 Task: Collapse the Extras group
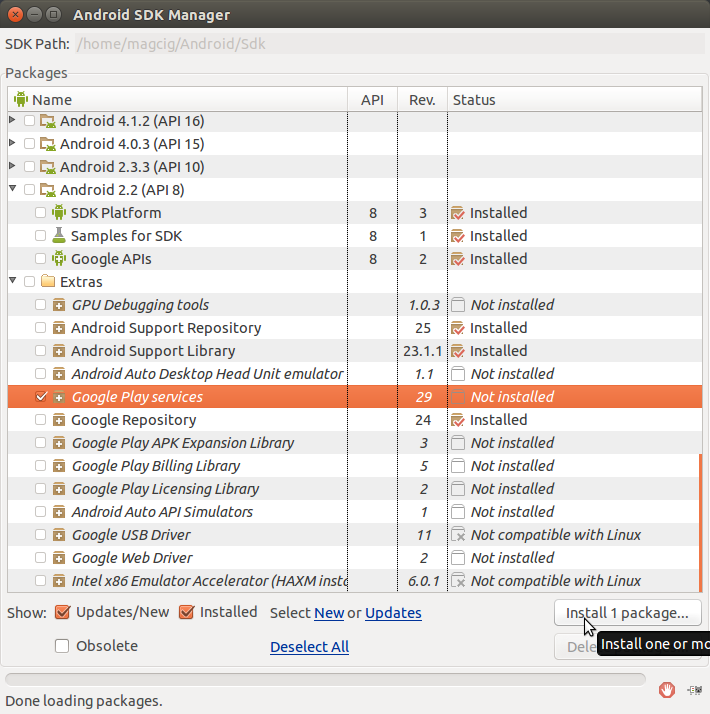point(13,280)
